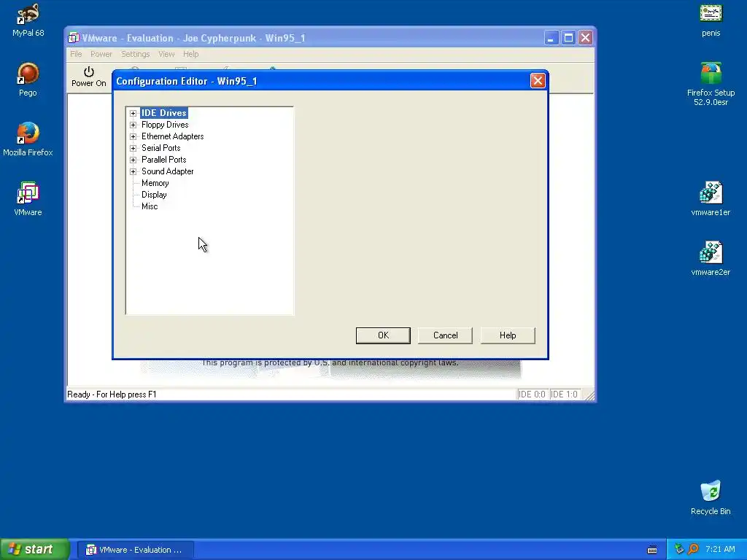The height and width of the screenshot is (560, 747).
Task: Minimize the VMware window
Action: pyautogui.click(x=551, y=38)
